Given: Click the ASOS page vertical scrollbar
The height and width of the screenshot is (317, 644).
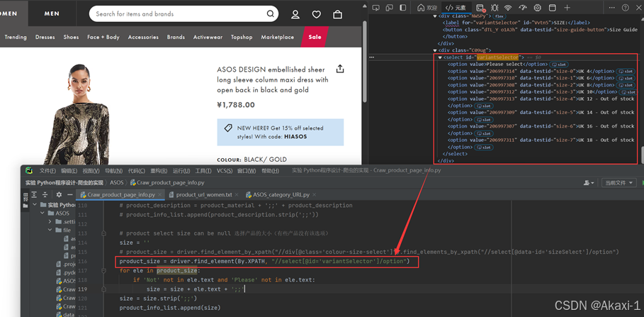Looking at the screenshot, I should pyautogui.click(x=364, y=62).
